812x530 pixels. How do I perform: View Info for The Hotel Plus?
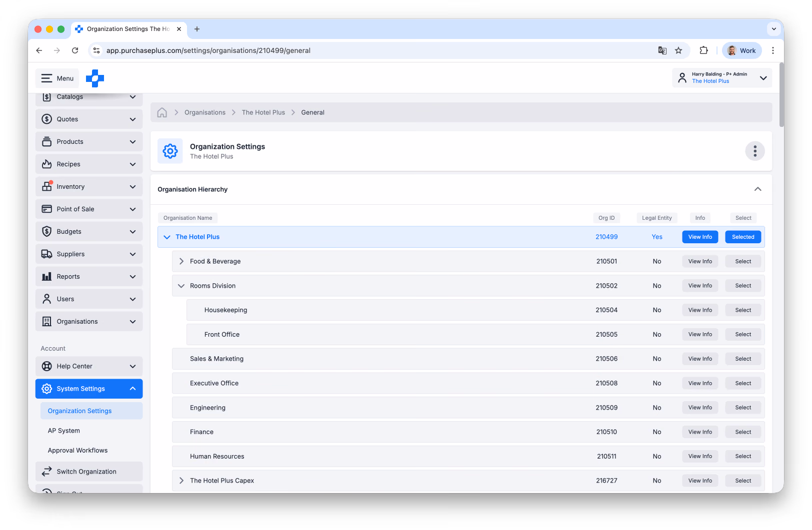pos(700,237)
